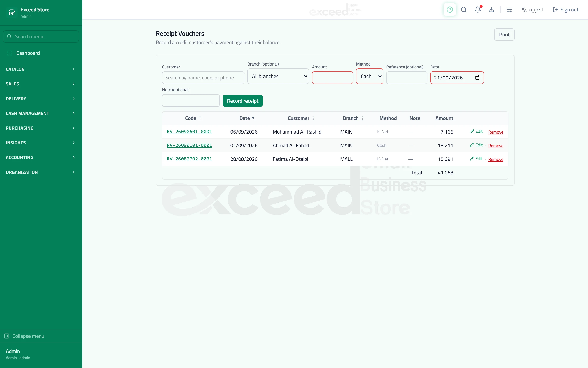The width and height of the screenshot is (588, 368).
Task: Expand the ACCOUNTING section
Action: pyautogui.click(x=41, y=158)
